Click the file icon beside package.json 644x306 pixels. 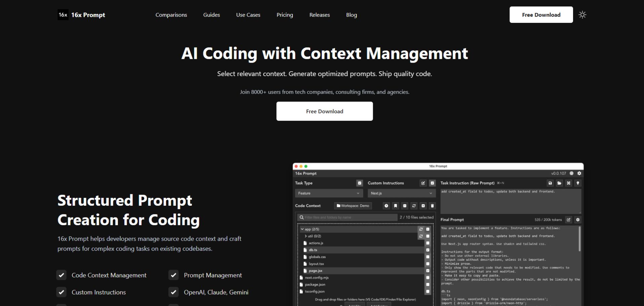click(x=301, y=285)
